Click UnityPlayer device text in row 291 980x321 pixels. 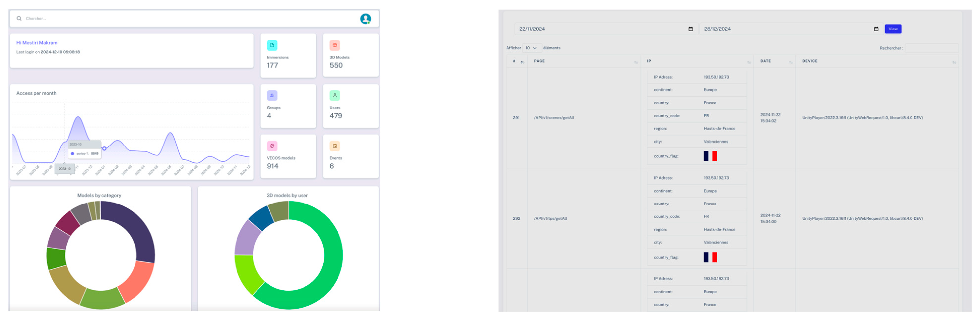(862, 118)
